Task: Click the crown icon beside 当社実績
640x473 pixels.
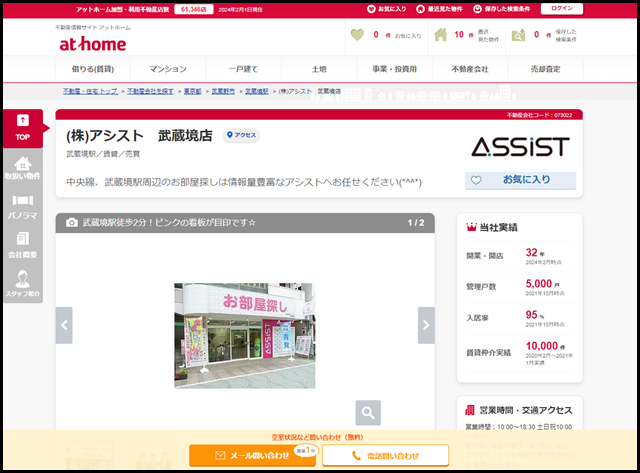Action: coord(471,227)
